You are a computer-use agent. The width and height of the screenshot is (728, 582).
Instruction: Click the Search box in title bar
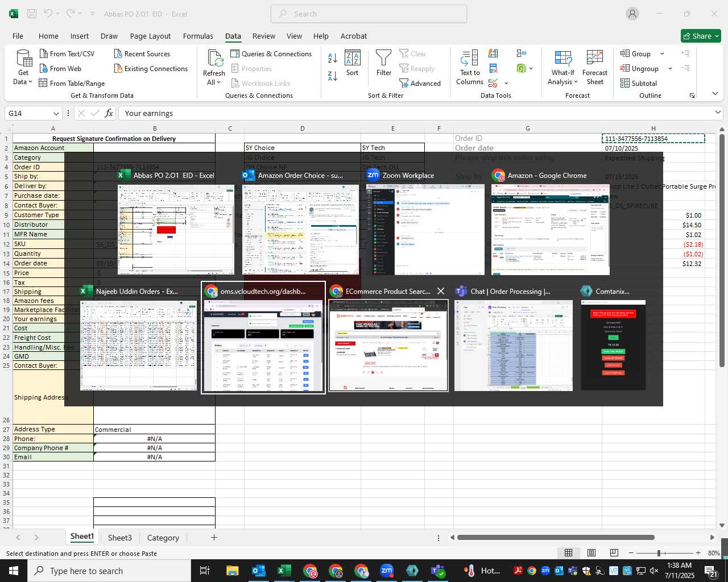tap(369, 14)
